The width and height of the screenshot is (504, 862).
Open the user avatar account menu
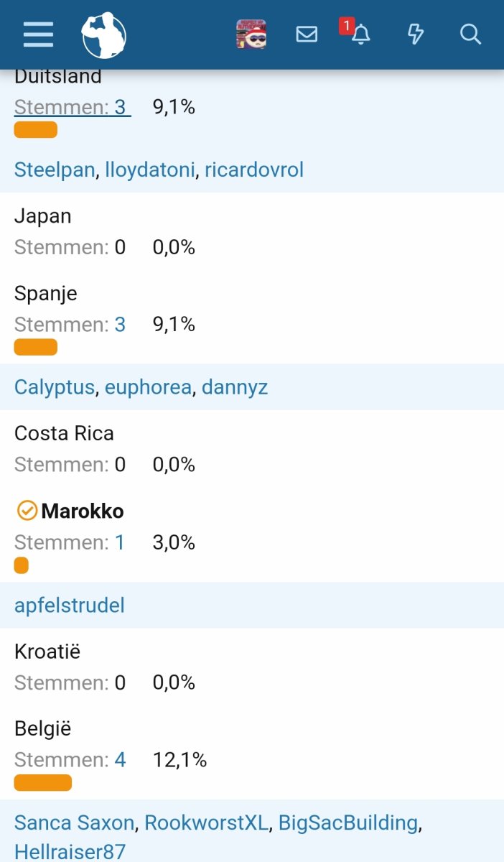pos(251,34)
